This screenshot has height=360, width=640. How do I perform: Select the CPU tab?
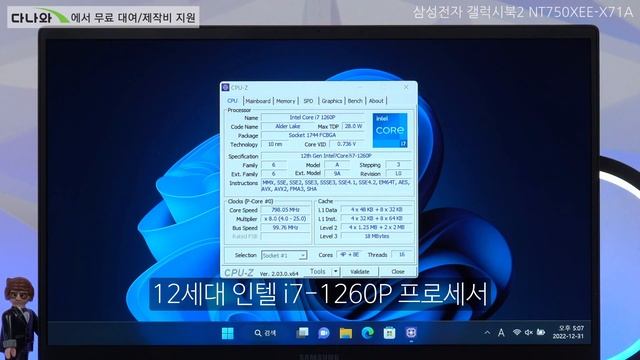[232, 100]
